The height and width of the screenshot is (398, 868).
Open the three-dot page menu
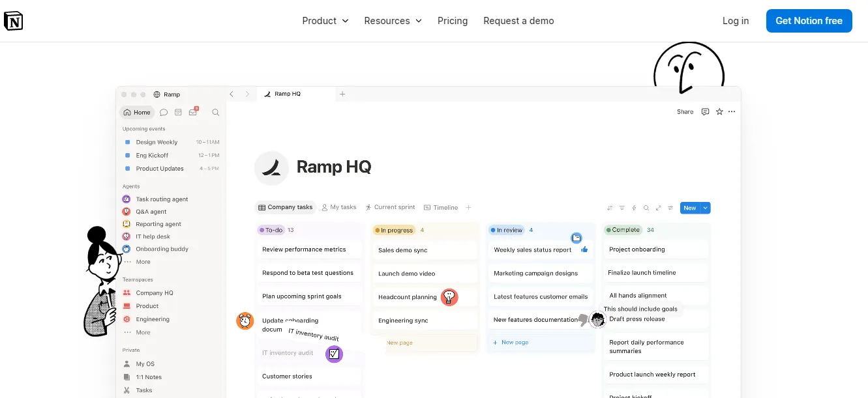point(732,112)
